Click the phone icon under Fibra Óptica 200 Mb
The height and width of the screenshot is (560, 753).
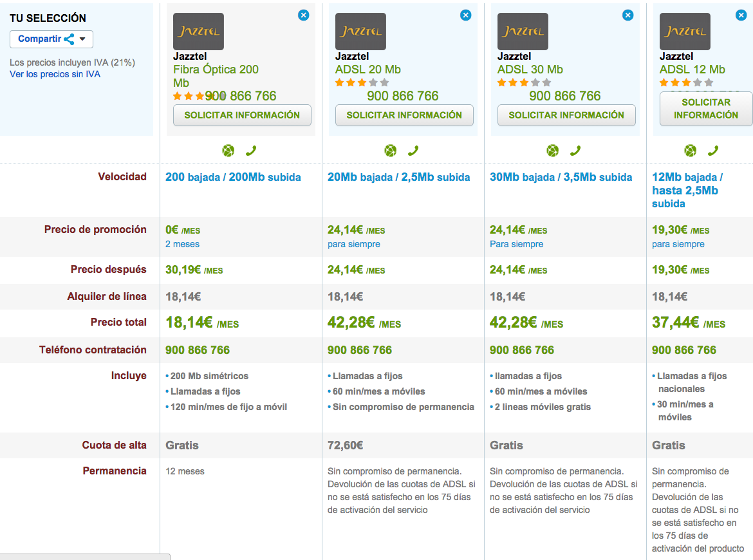pyautogui.click(x=251, y=151)
